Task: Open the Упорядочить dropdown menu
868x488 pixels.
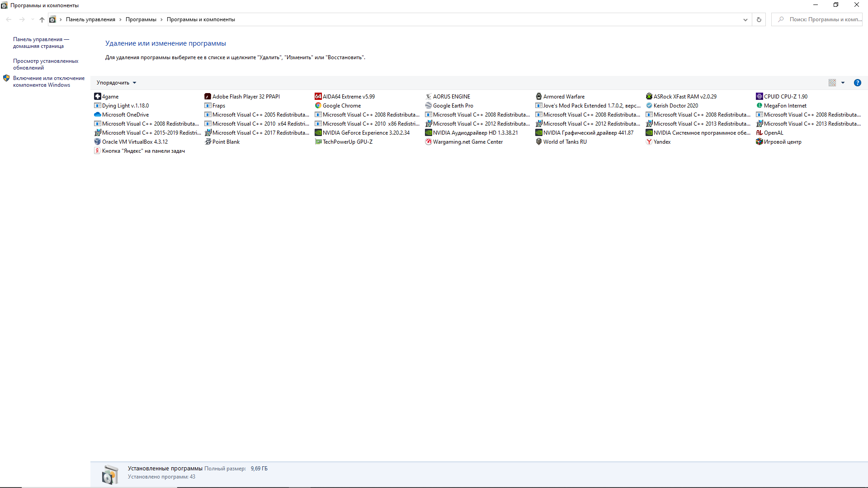Action: (x=116, y=83)
